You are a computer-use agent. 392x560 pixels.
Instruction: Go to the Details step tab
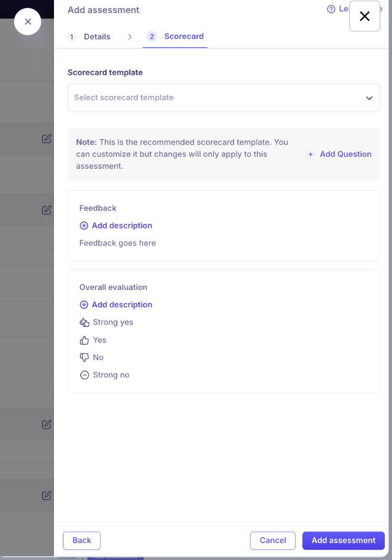[89, 37]
